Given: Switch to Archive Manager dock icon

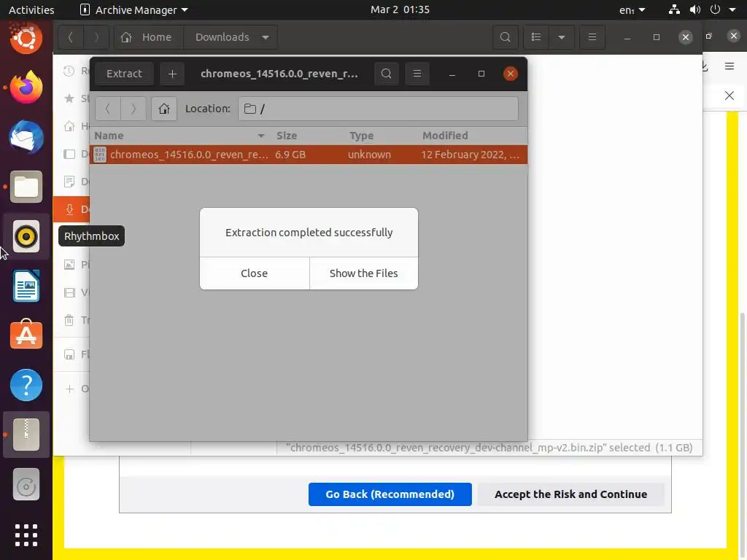Looking at the screenshot, I should 26,435.
